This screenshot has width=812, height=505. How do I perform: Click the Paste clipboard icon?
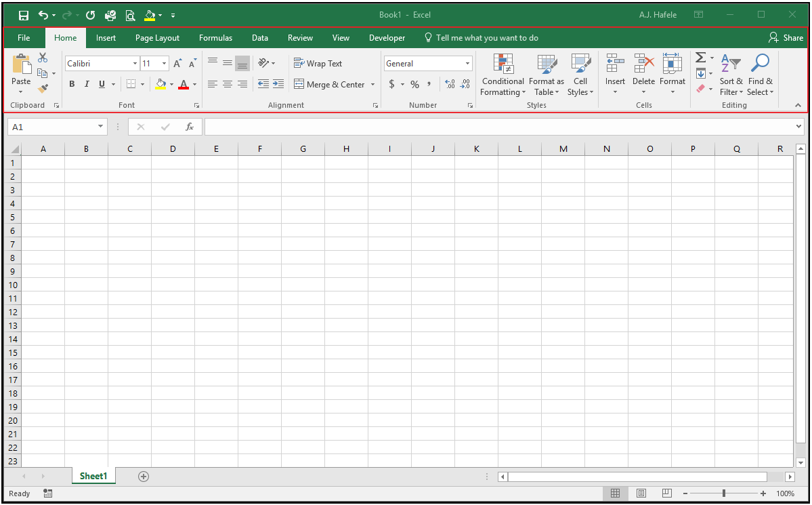[21, 64]
